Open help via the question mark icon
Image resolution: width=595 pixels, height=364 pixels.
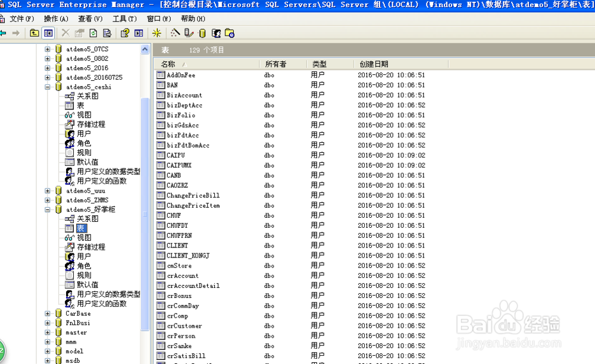coord(124,33)
